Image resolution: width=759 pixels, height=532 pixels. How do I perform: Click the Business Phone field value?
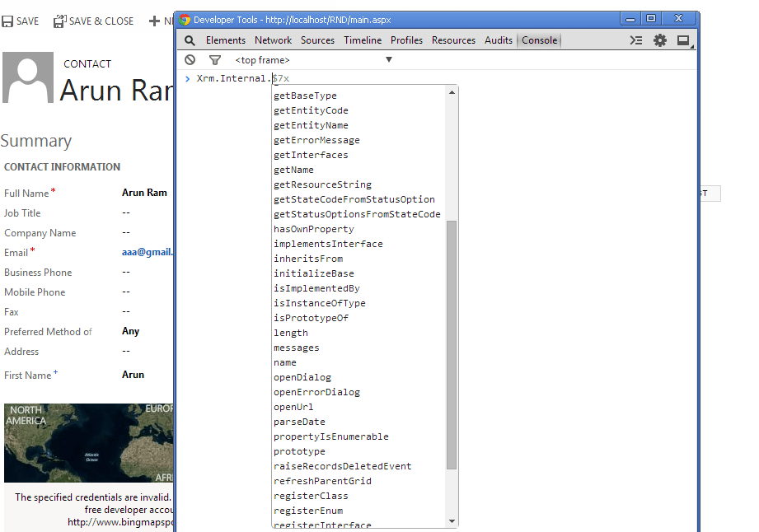(126, 273)
